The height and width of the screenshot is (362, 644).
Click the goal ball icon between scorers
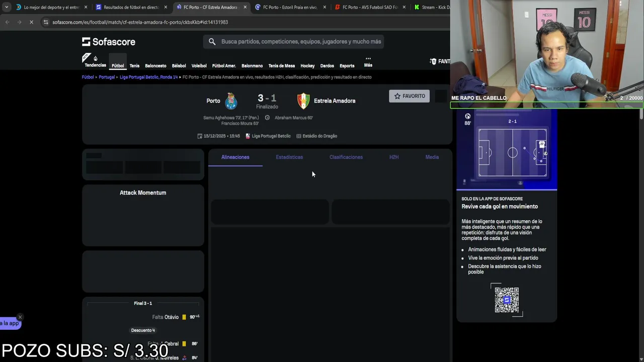(x=267, y=118)
